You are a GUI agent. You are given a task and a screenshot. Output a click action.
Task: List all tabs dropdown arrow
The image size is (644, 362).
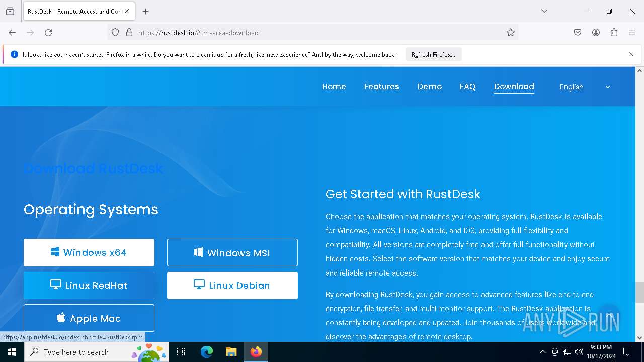click(544, 11)
